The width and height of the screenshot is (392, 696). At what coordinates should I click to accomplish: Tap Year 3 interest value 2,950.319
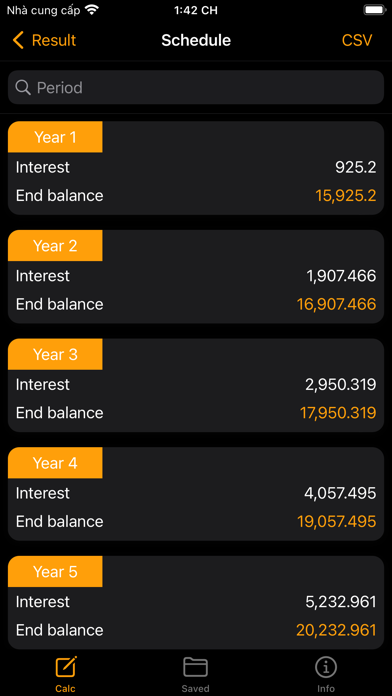click(x=341, y=385)
